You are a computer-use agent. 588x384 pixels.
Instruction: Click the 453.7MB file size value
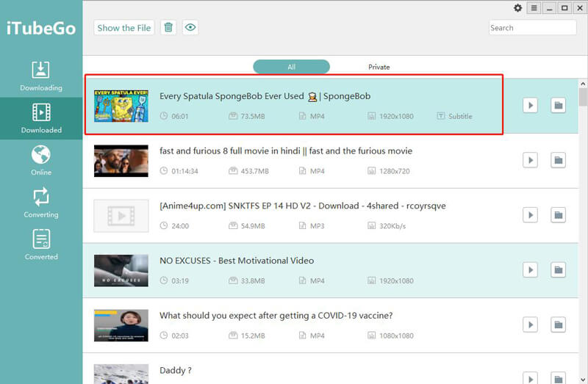coord(254,171)
